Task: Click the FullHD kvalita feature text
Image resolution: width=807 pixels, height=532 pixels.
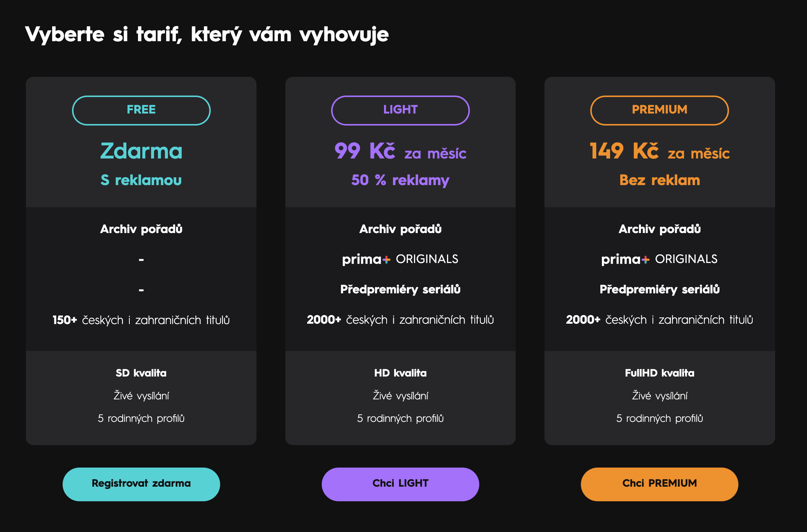Action: 659,373
